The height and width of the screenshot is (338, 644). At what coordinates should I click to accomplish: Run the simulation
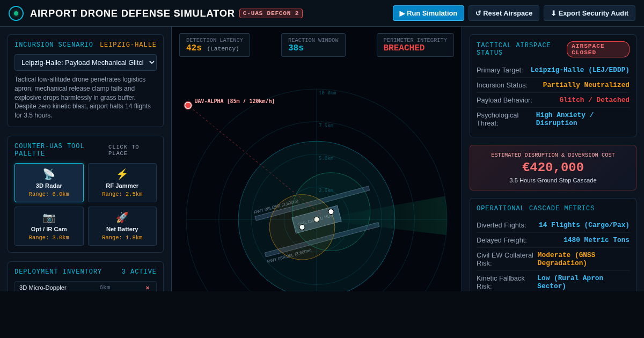tap(428, 13)
